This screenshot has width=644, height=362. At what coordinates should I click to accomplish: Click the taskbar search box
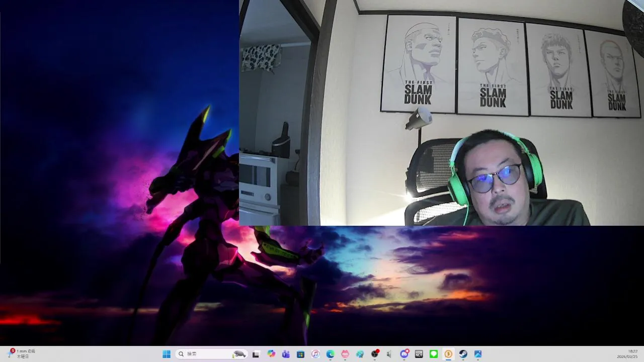(211, 354)
